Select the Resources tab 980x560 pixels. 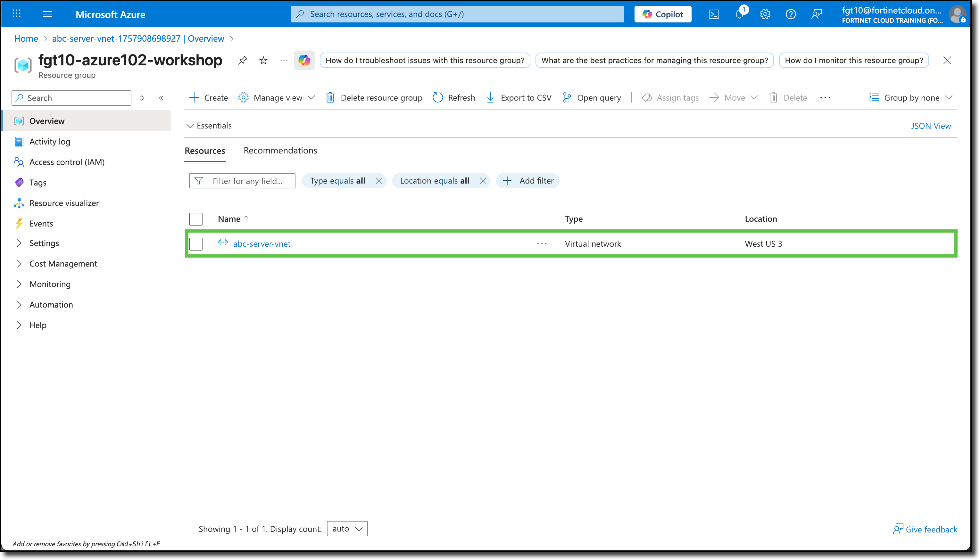[x=204, y=151]
